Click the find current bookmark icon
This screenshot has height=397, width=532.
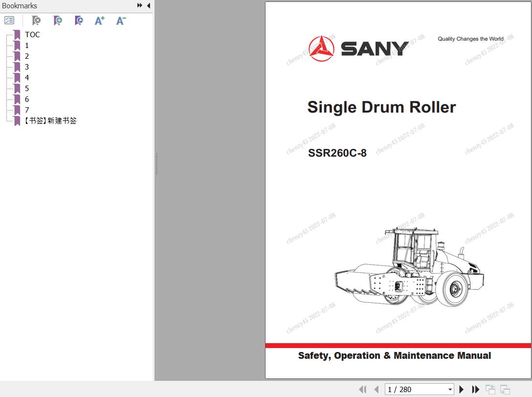coord(79,21)
